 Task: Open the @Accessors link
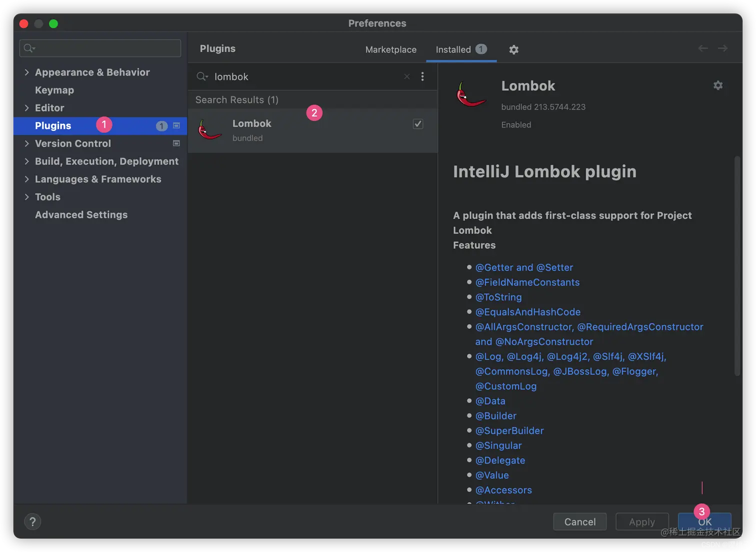click(x=503, y=490)
